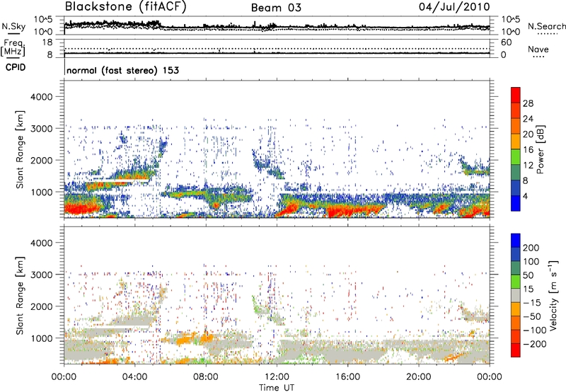Click power panel "Slant Range [km]" label
Screen dimensions: 566x392
(20, 149)
